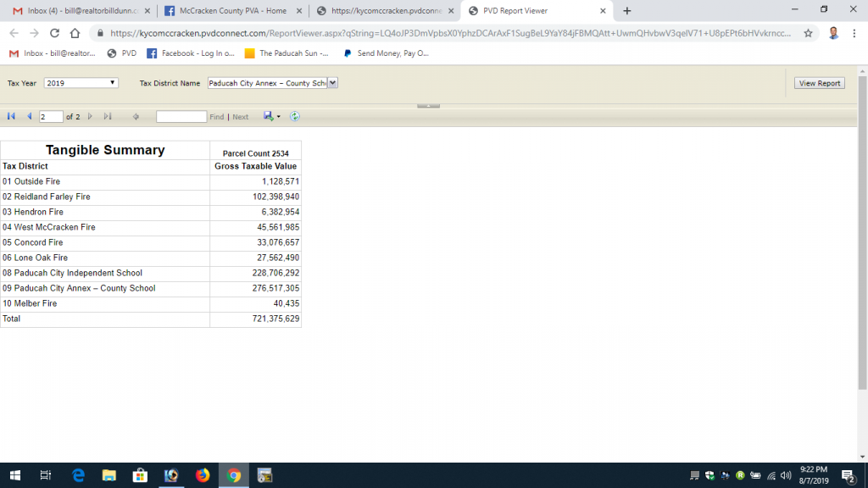Bookmark this page with star icon
868x488 pixels.
click(x=808, y=33)
